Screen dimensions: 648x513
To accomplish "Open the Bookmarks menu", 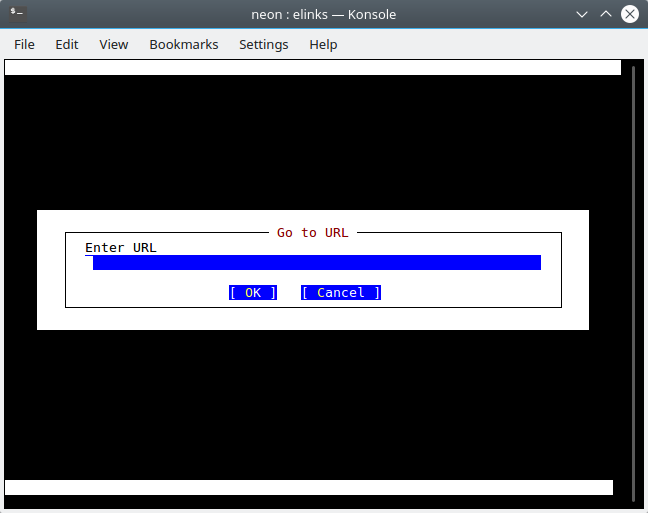I will pyautogui.click(x=184, y=44).
